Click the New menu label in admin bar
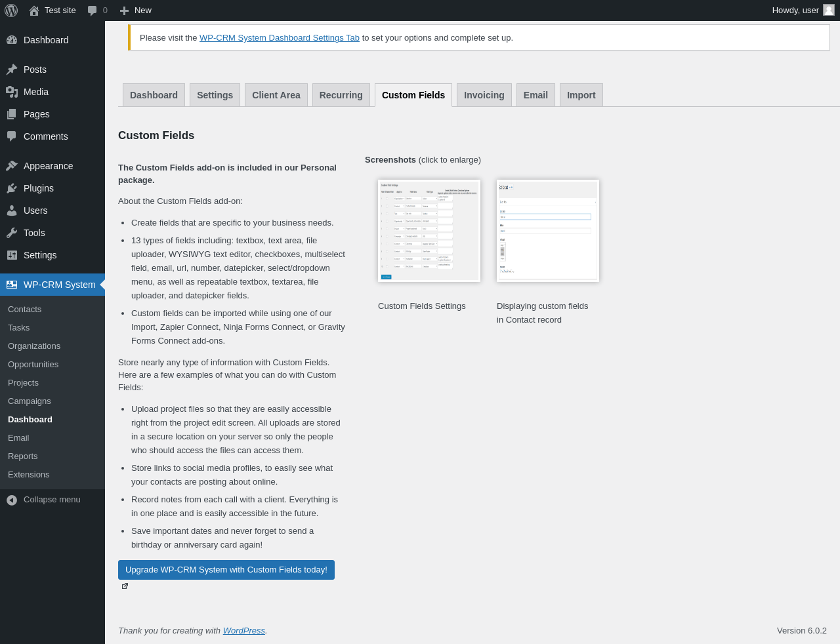The height and width of the screenshot is (644, 840). [x=143, y=10]
